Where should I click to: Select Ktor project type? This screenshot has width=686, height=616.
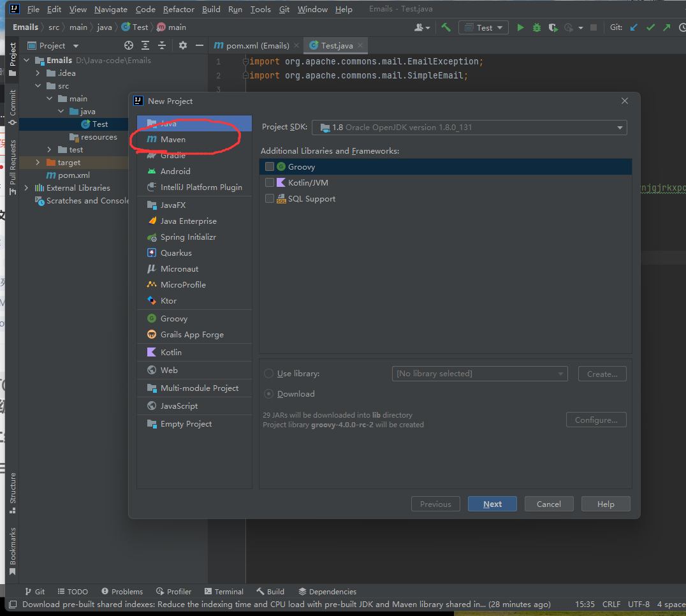(194, 300)
